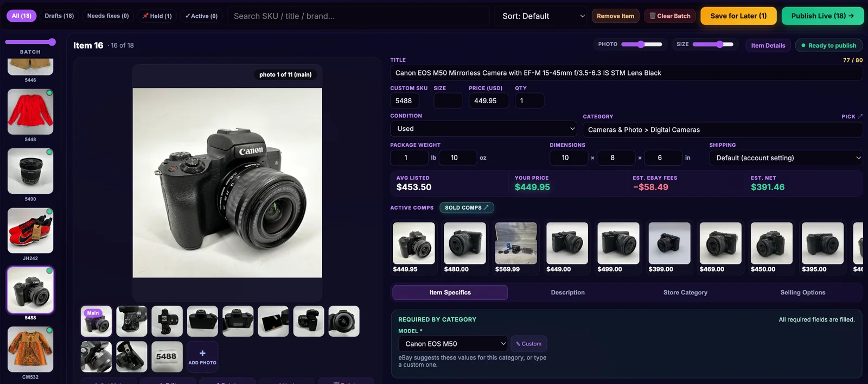The width and height of the screenshot is (868, 384).
Task: Adjust the SIZE slider
Action: click(713, 45)
